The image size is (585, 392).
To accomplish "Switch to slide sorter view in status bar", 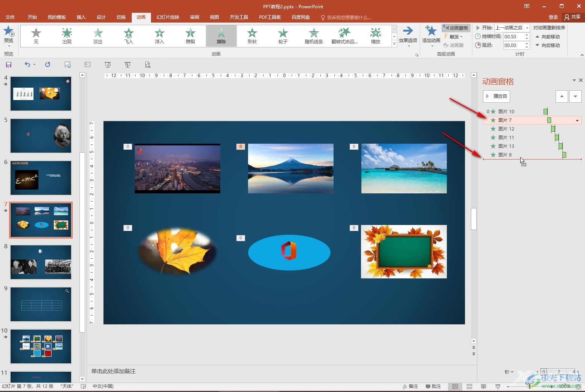I will (469, 386).
